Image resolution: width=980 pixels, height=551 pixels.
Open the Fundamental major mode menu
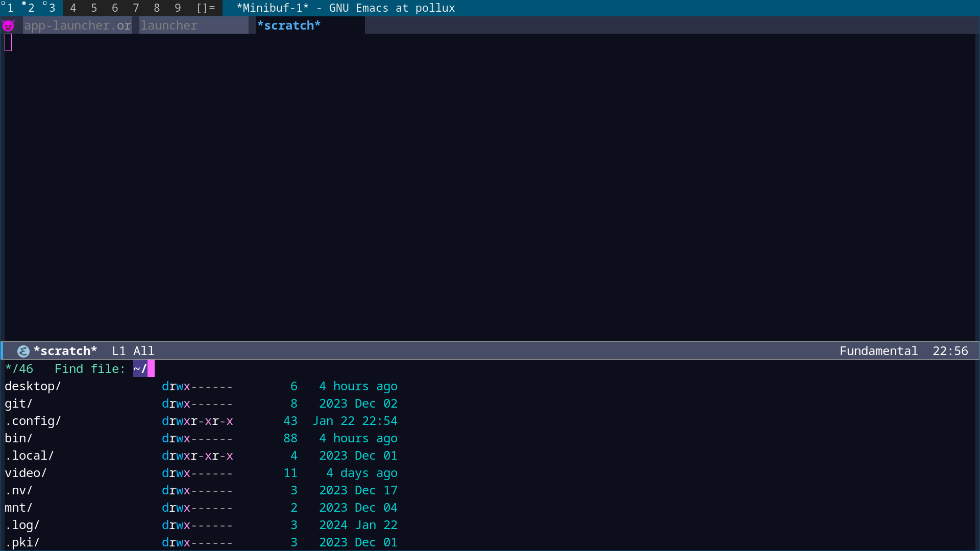coord(879,350)
